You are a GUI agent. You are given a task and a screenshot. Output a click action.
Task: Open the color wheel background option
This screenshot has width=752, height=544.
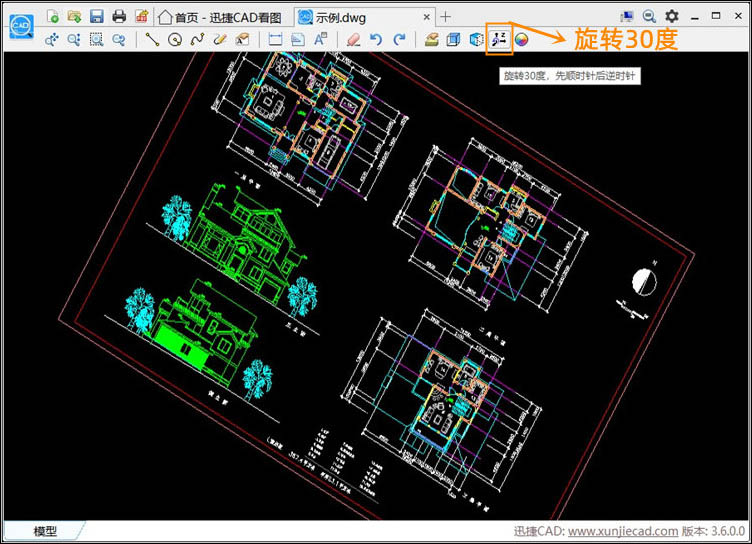(x=522, y=39)
